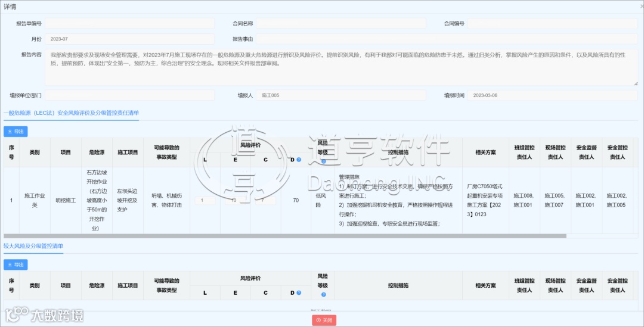This screenshot has height=327, width=644.
Task: Click the E value input in row 1
Action: coord(236,201)
